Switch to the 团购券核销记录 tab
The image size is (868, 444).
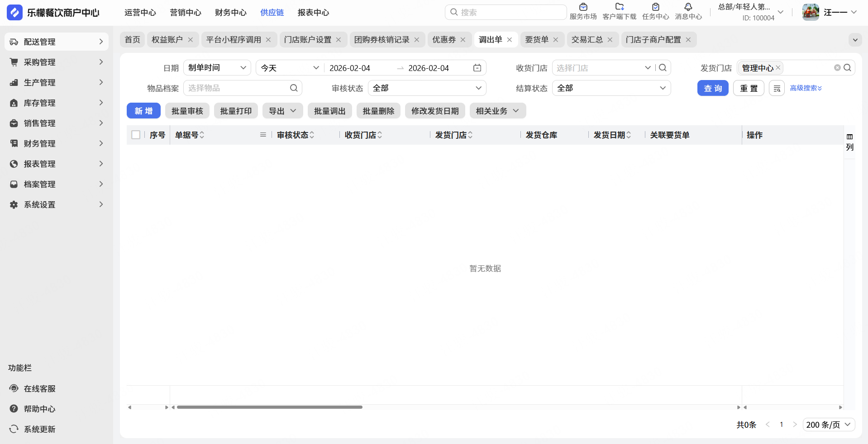coord(382,40)
